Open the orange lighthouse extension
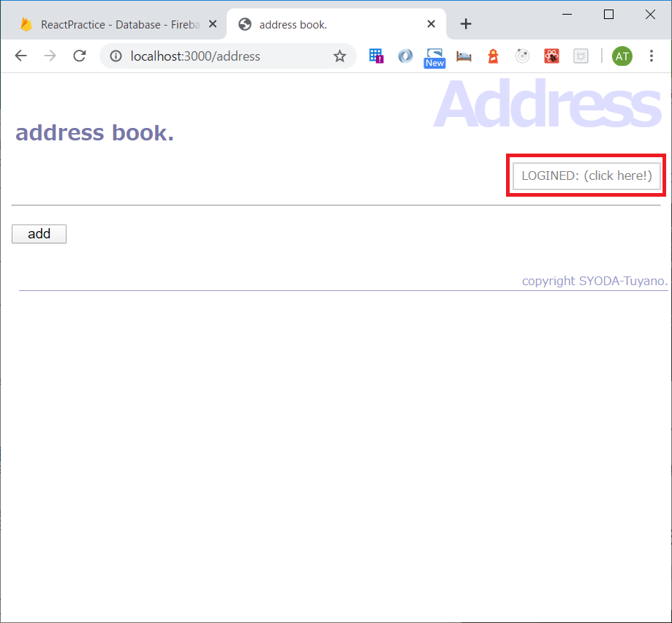Image resolution: width=672 pixels, height=623 pixels. click(493, 56)
